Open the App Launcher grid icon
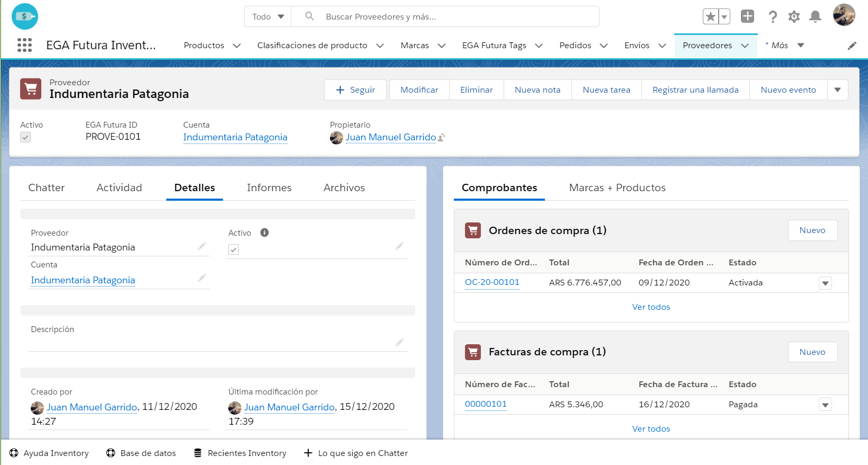 click(x=24, y=46)
